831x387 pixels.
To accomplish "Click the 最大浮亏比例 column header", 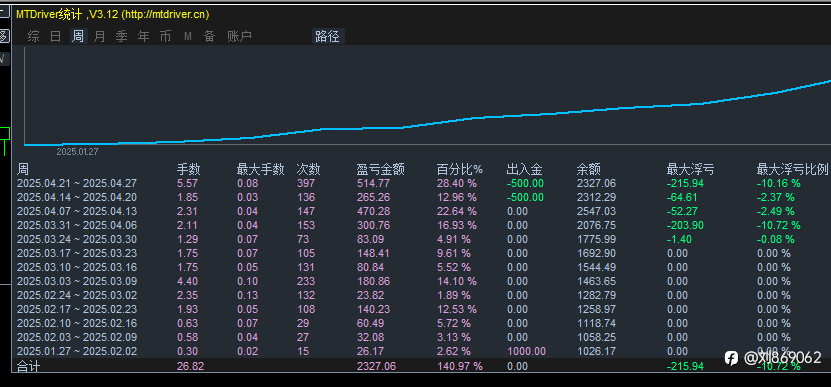I will 792,170.
